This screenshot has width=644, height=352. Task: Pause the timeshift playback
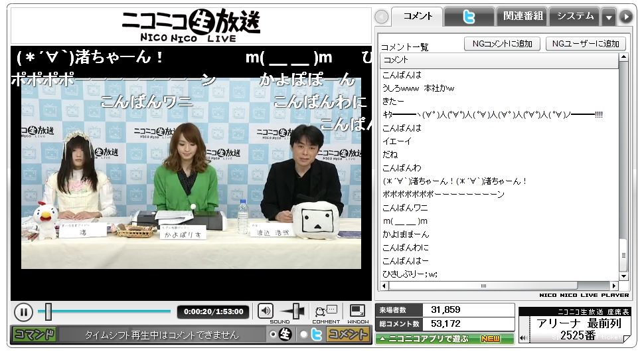(23, 312)
